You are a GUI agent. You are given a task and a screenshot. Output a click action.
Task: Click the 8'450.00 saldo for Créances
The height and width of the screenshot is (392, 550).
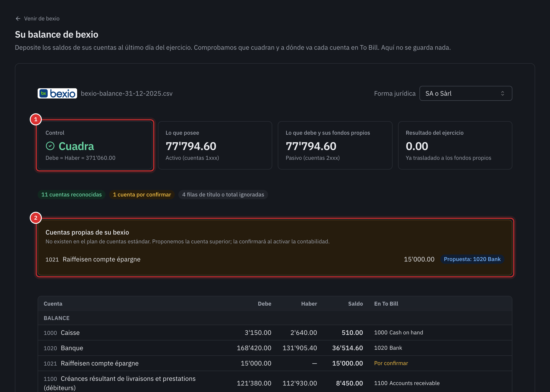point(349,383)
